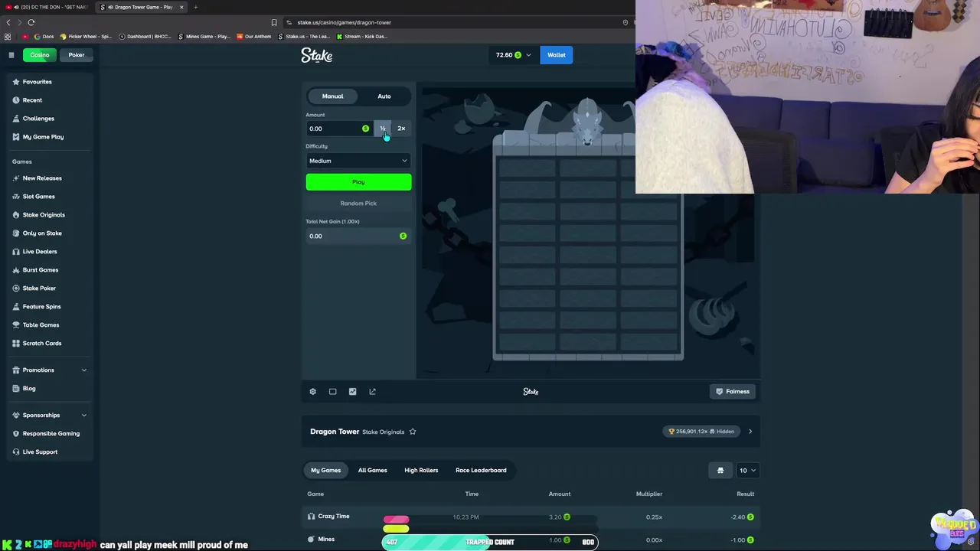Viewport: 980px width, 551px height.
Task: Click the Stake logo in header
Action: pyautogui.click(x=316, y=55)
